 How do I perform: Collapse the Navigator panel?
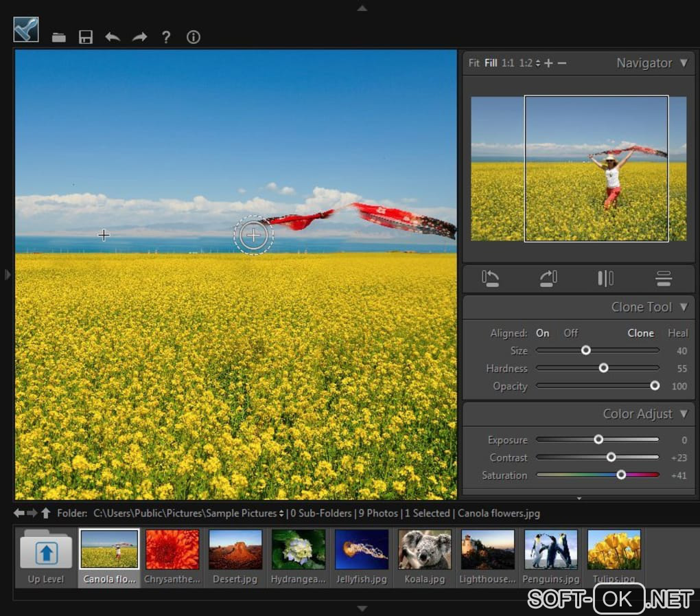(683, 63)
